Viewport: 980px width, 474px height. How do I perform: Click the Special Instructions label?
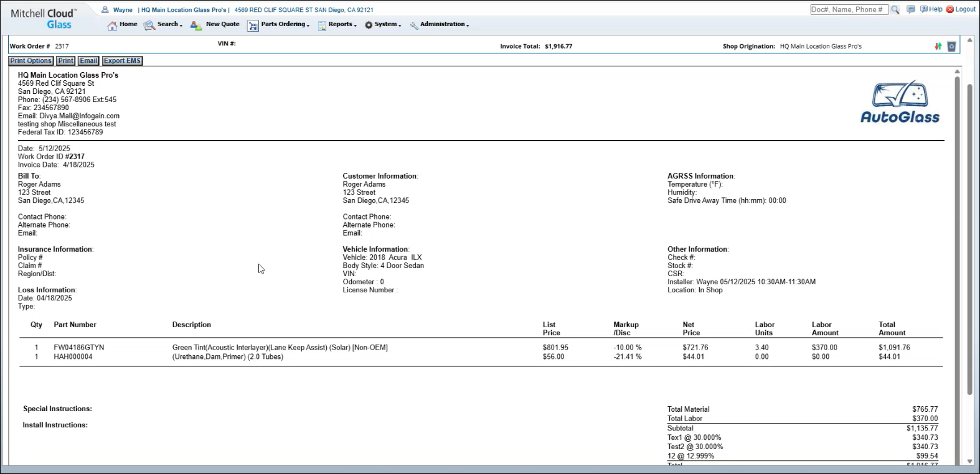tap(57, 409)
